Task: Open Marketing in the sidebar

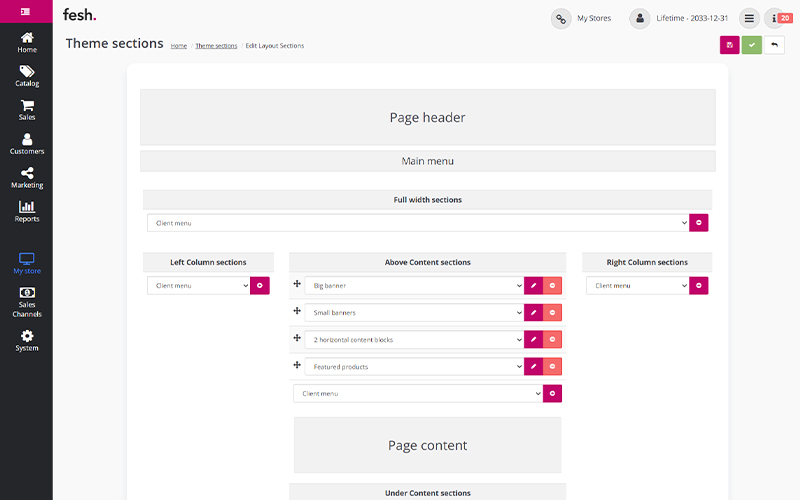Action: [27, 178]
